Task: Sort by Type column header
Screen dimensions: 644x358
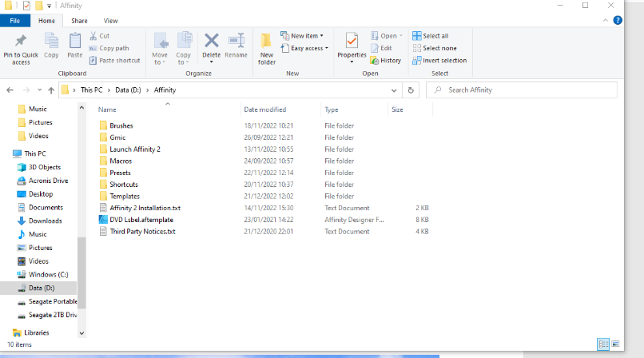Action: [332, 109]
